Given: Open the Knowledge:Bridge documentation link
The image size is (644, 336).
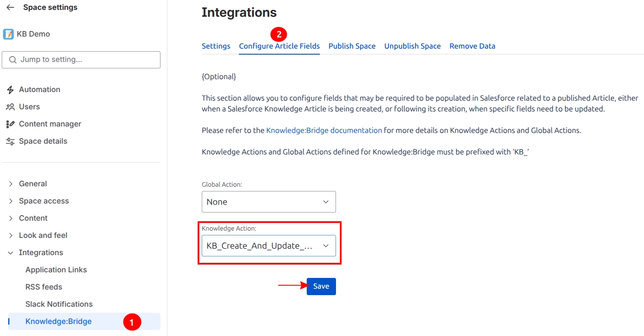Looking at the screenshot, I should [x=324, y=130].
